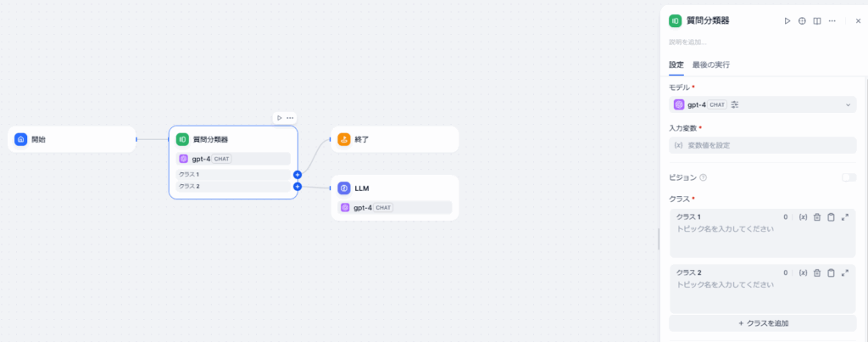This screenshot has height=342, width=868.
Task: Select the 開始 start node
Action: [72, 139]
